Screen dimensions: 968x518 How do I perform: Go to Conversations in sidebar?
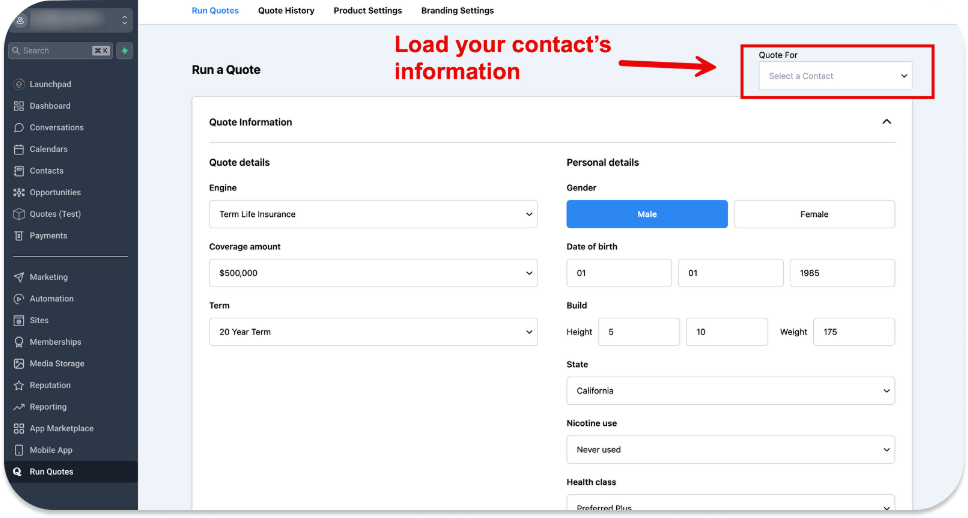coord(56,127)
